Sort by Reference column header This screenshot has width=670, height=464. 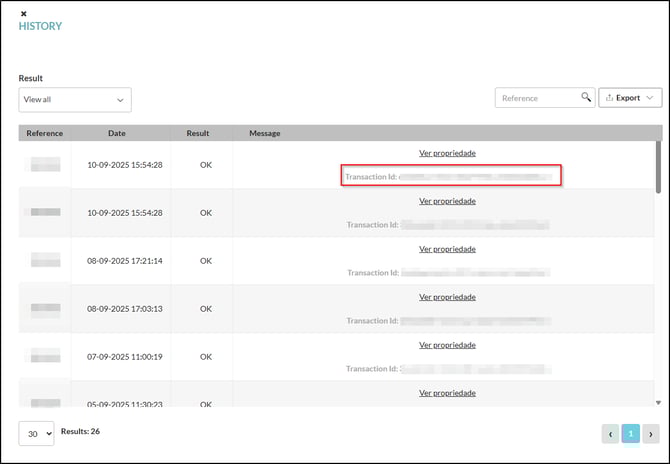[45, 133]
